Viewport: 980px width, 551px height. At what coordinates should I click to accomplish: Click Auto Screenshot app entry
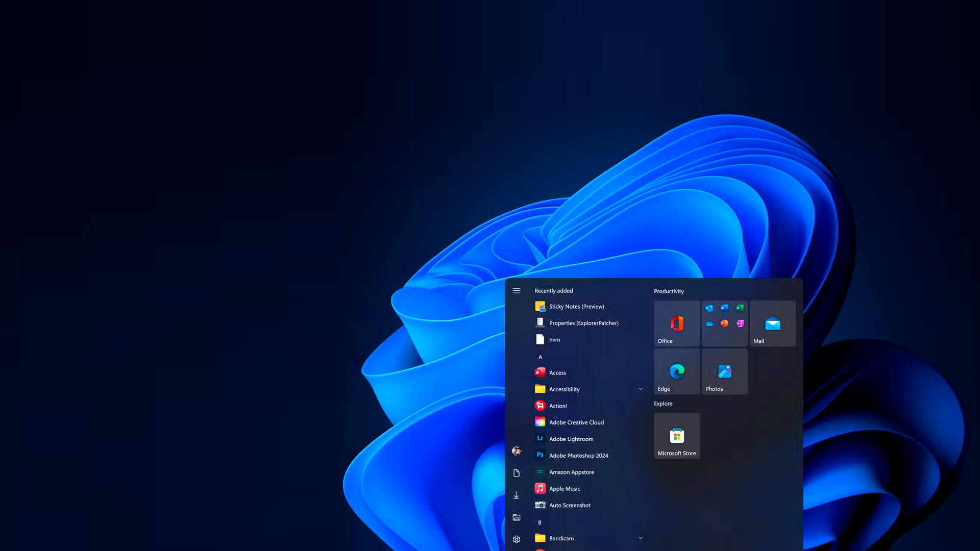pyautogui.click(x=570, y=505)
